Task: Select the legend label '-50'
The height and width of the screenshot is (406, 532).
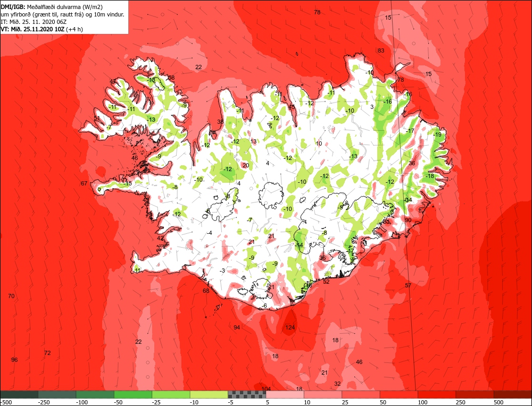Action: click(x=119, y=402)
